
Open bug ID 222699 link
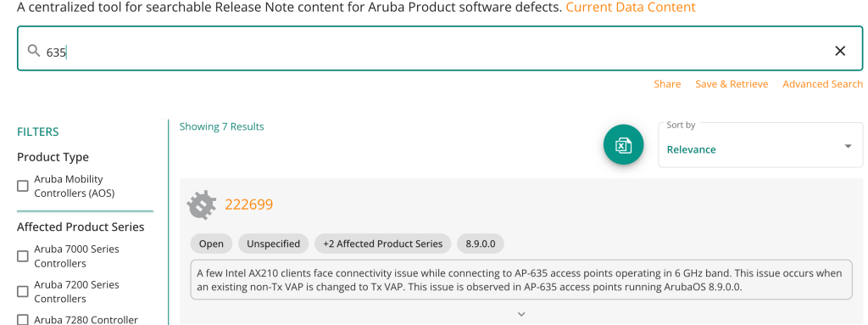248,205
